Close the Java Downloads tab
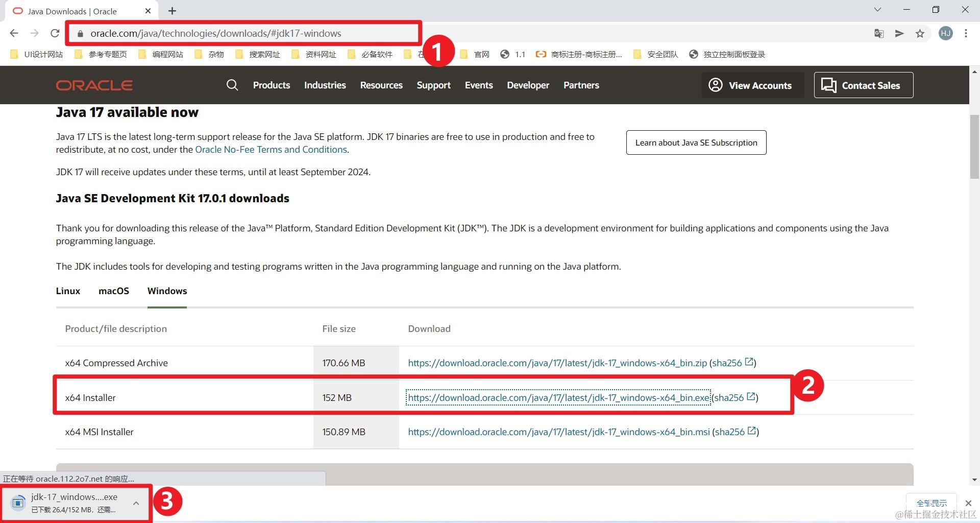Viewport: 980px width, 523px height. (148, 11)
